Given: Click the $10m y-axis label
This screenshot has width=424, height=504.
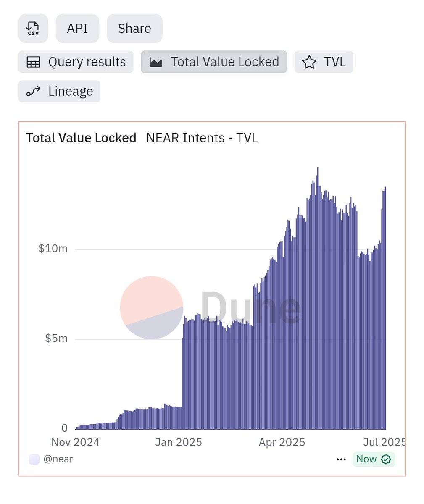Looking at the screenshot, I should [x=53, y=249].
